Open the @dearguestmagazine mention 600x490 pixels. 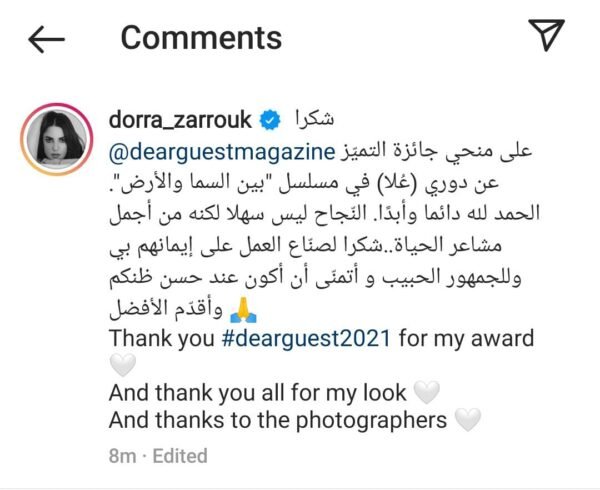tap(222, 153)
